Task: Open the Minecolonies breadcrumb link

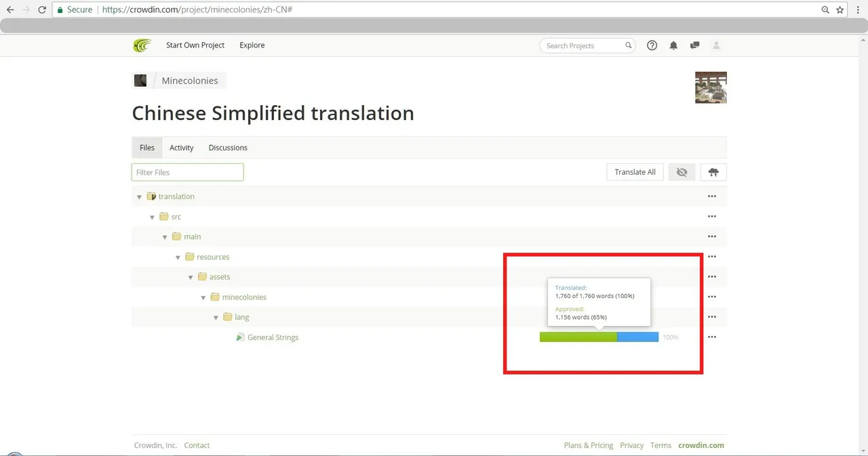Action: coord(190,81)
